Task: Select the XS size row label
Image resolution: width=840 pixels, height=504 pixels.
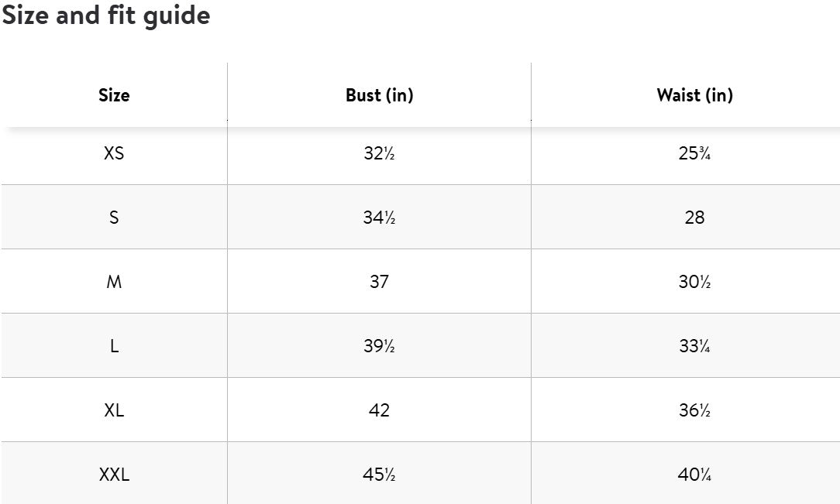Action: [x=114, y=153]
